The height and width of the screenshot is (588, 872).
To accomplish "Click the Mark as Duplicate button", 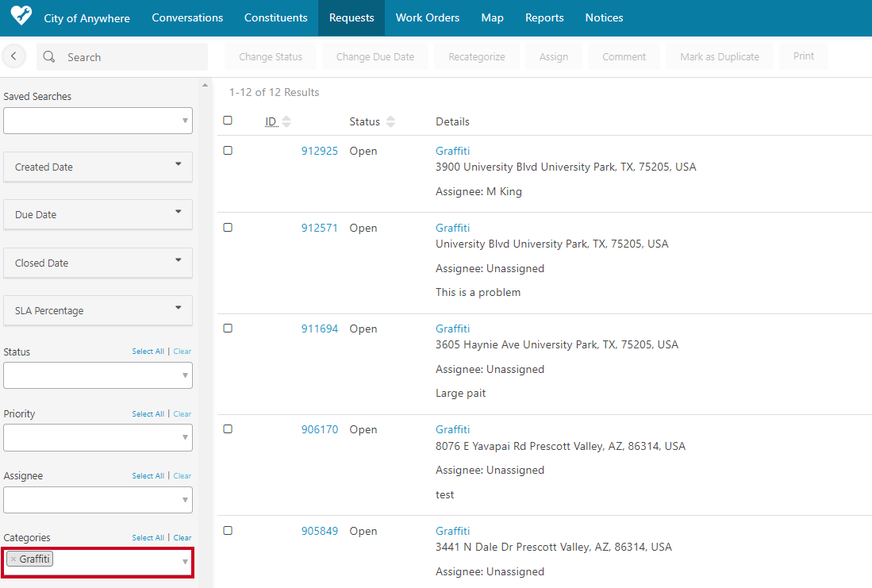I will pyautogui.click(x=720, y=57).
